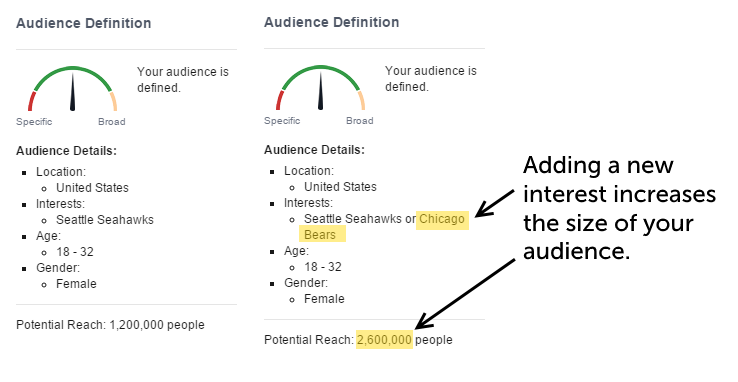Click '18 - 32' in the Chicago Bears panel
The width and height of the screenshot is (738, 382).
[323, 267]
